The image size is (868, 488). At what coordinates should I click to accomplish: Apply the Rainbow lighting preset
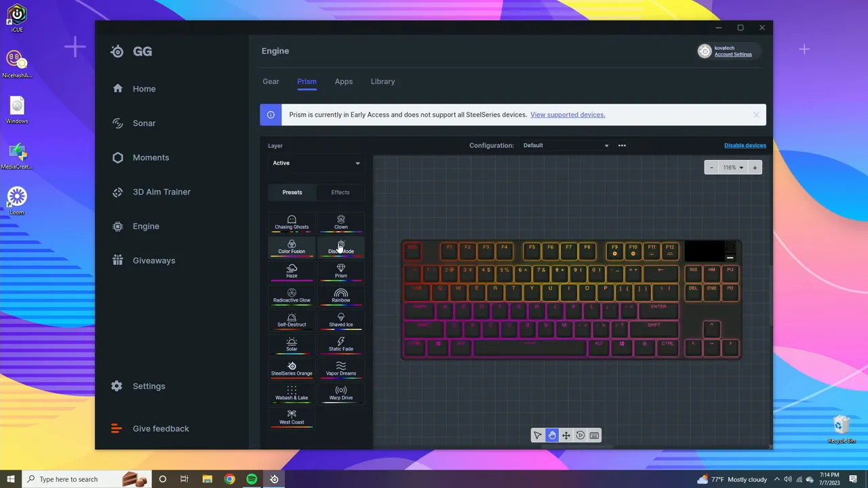coord(340,296)
